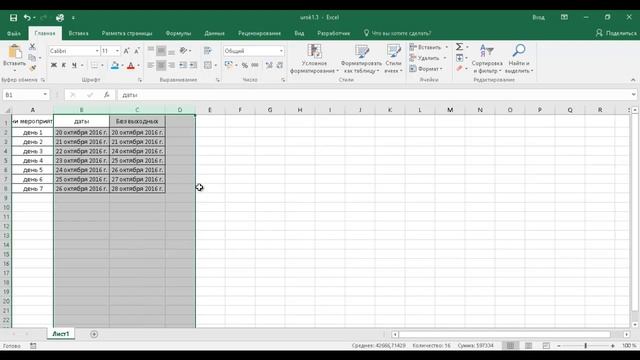The image size is (640, 360).
Task: Apply the cell borders button
Action: [94, 65]
